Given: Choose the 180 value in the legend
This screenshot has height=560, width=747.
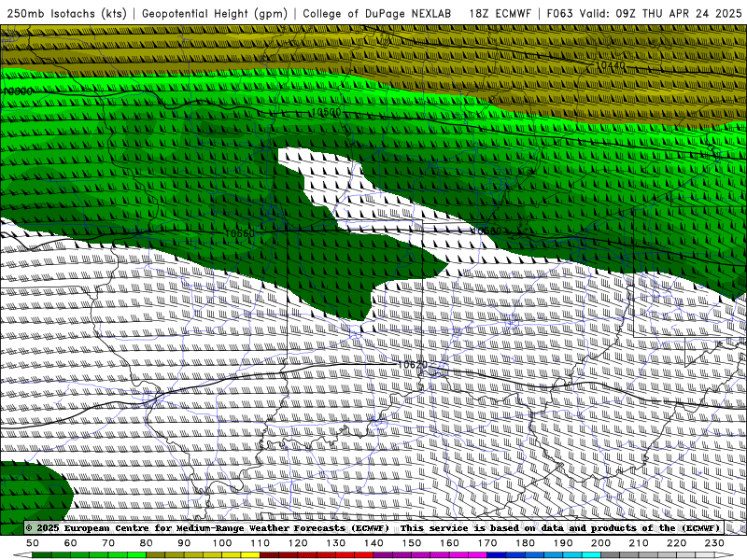Looking at the screenshot, I should point(525,543).
